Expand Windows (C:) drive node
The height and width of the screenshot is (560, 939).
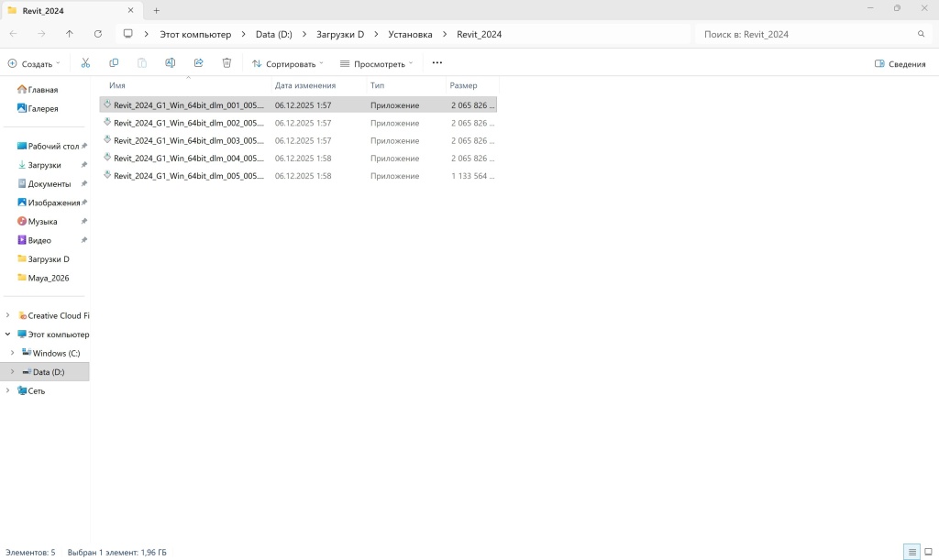(13, 353)
